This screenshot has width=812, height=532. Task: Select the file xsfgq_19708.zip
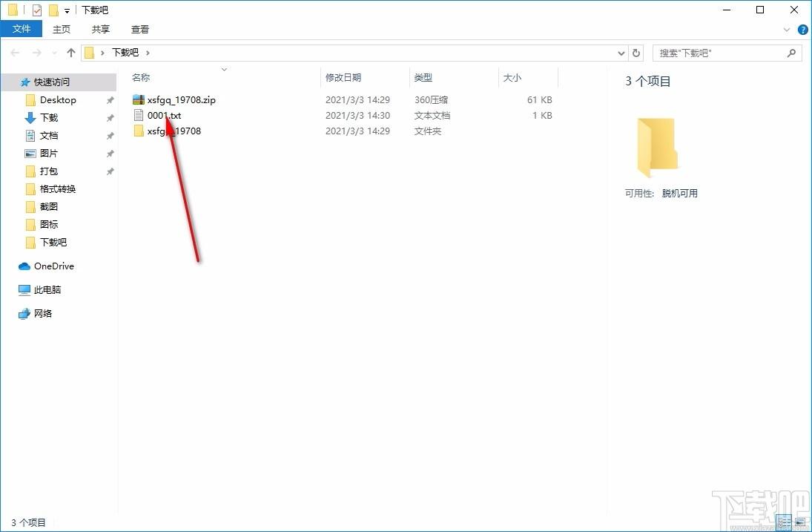click(181, 99)
